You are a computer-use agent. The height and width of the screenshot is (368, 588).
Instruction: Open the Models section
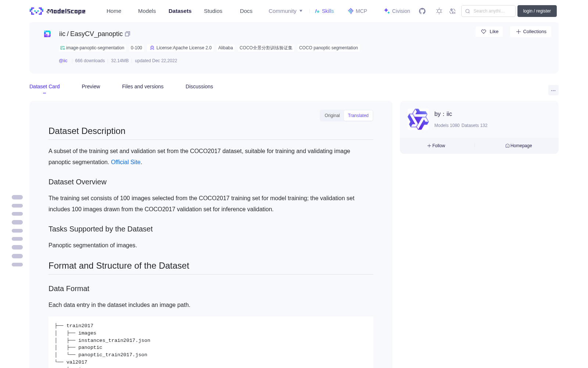tap(147, 11)
